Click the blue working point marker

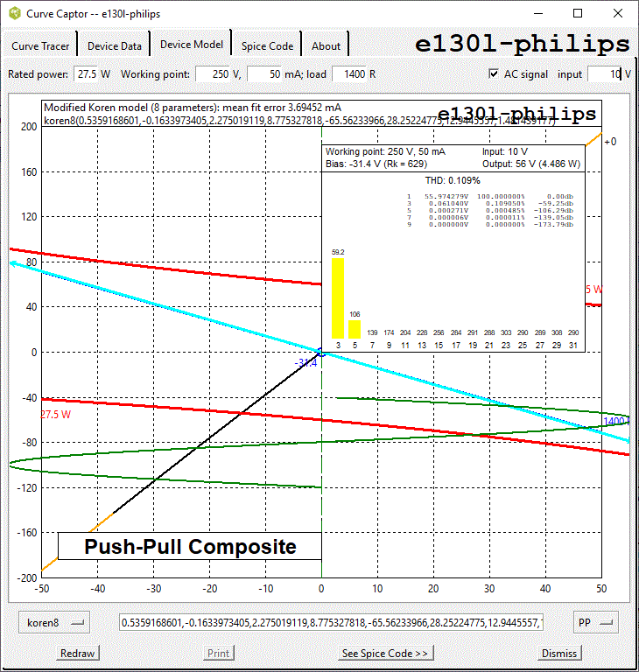320,353
